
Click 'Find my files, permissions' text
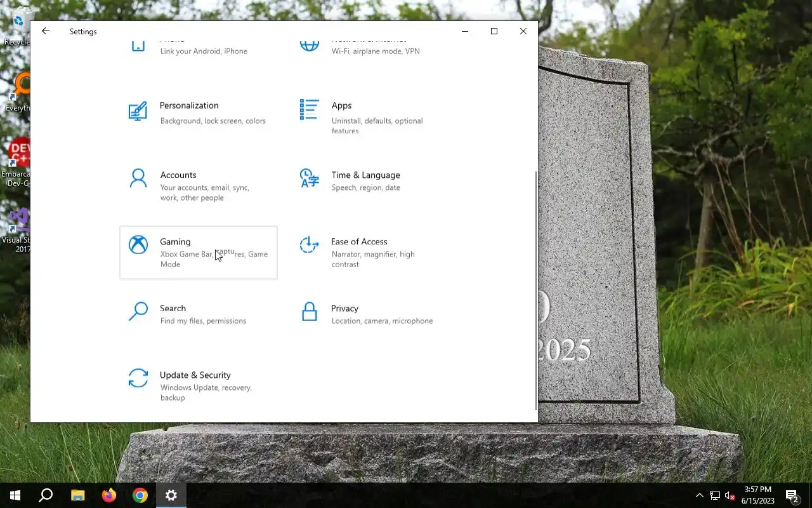pyautogui.click(x=203, y=321)
